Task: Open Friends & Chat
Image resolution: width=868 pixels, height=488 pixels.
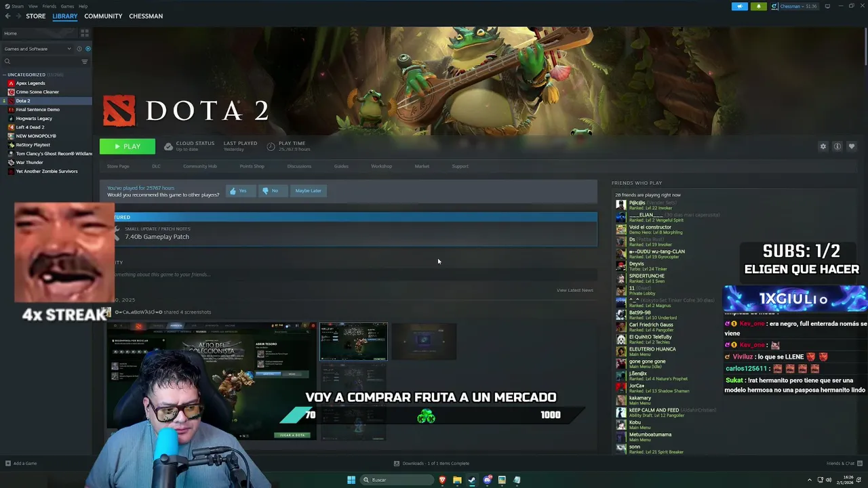Action: tap(843, 464)
